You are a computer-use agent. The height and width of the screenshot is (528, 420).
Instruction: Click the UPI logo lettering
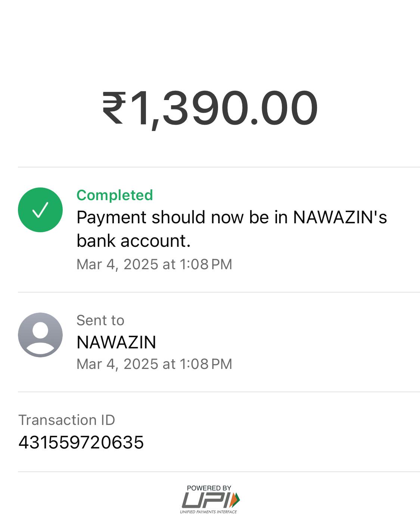tap(205, 500)
